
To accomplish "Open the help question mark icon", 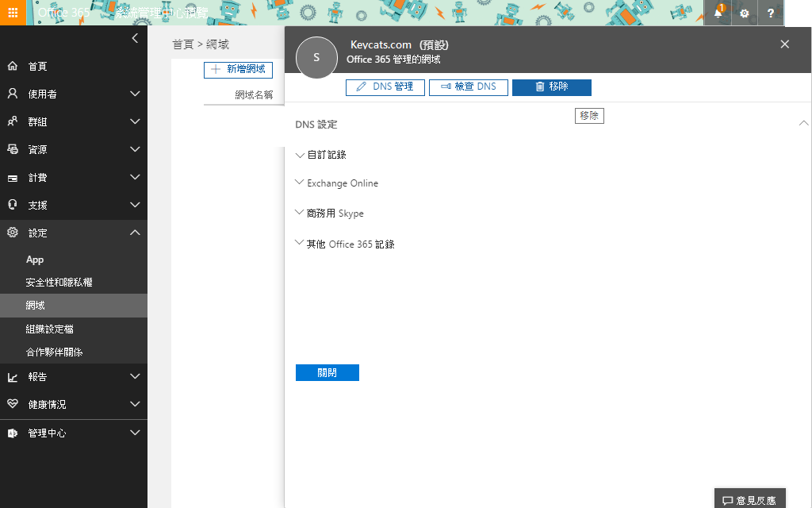I will point(771,13).
